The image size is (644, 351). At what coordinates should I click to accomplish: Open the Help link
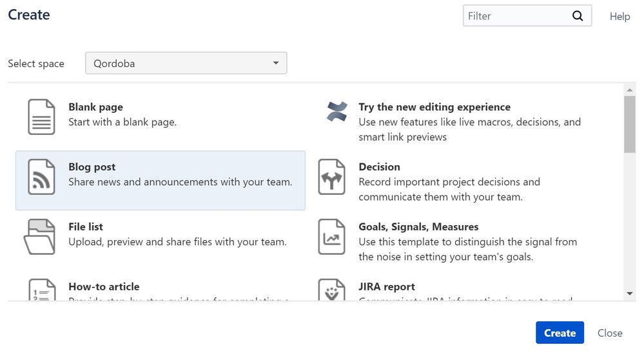pos(620,17)
